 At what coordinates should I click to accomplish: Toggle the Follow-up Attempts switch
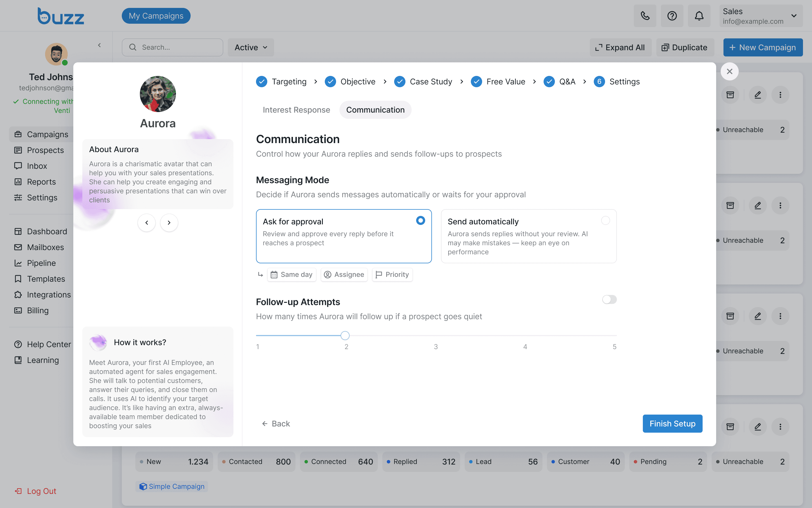pyautogui.click(x=609, y=299)
